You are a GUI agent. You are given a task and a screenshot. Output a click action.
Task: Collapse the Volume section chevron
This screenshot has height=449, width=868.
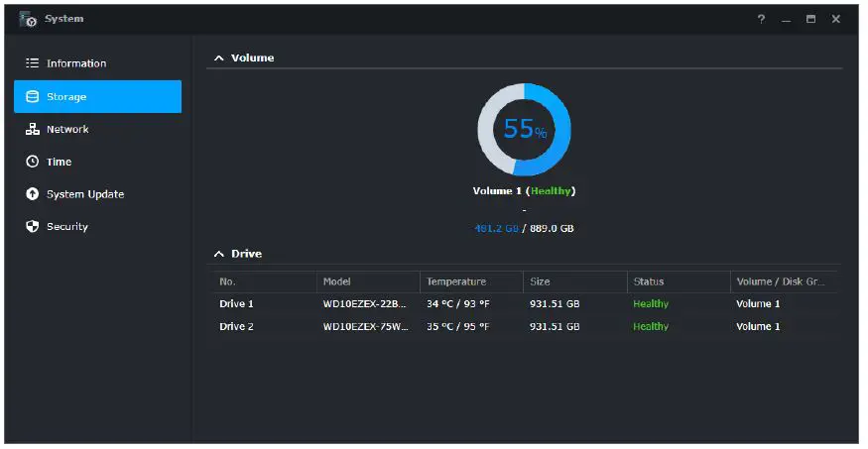[219, 58]
